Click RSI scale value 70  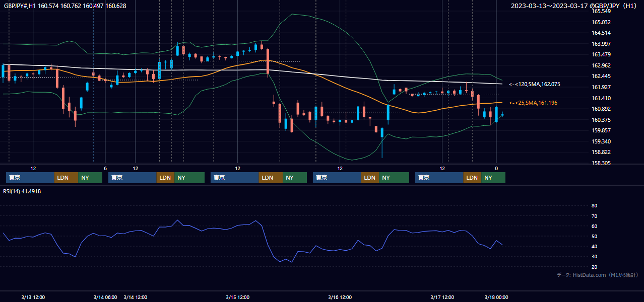[x=594, y=216]
